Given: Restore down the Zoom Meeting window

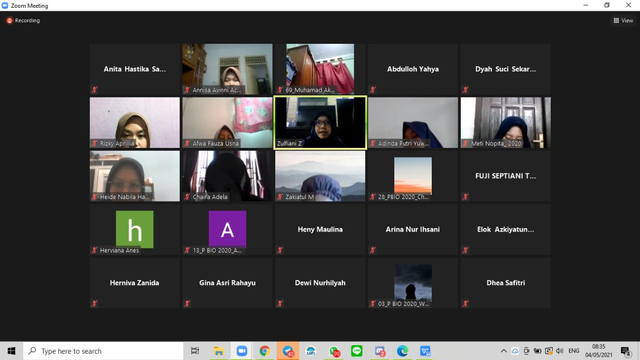Looking at the screenshot, I should coord(607,5).
